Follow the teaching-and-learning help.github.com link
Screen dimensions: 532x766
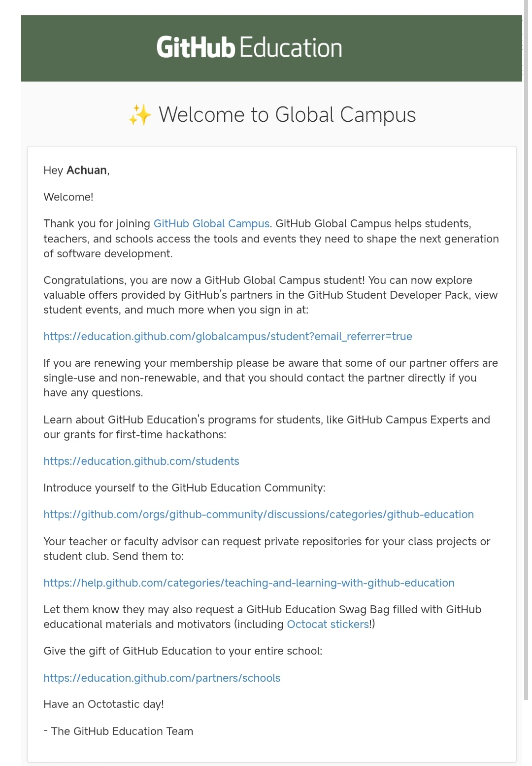point(249,583)
